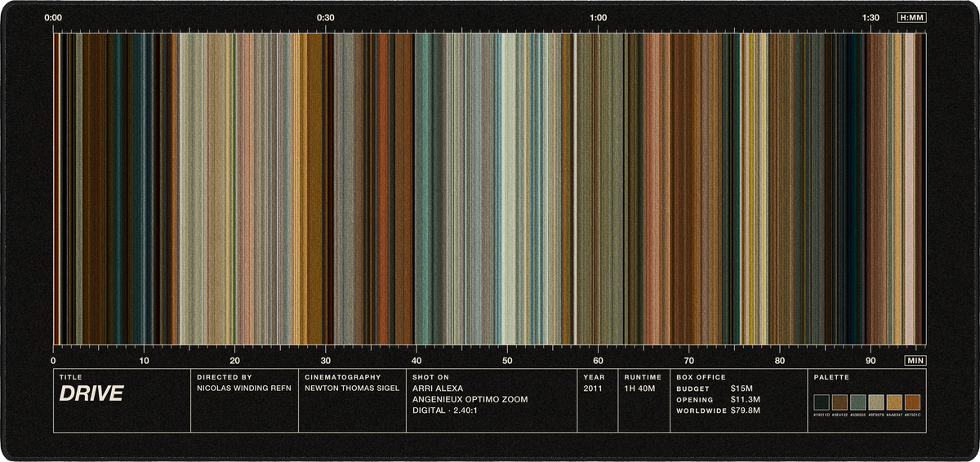Click the OPENING label

point(696,400)
